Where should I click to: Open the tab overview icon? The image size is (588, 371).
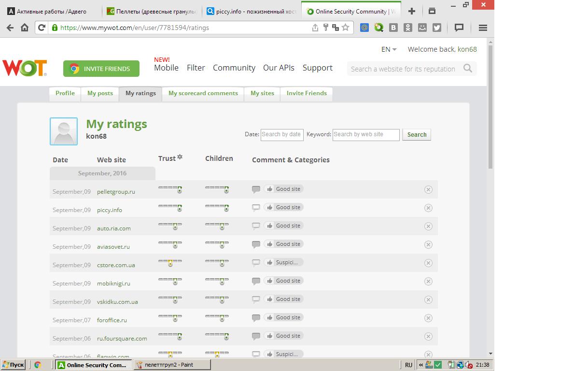432,11
